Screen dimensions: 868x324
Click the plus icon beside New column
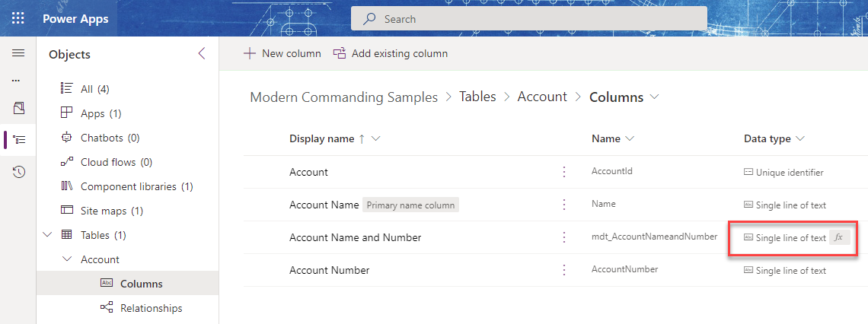(251, 54)
